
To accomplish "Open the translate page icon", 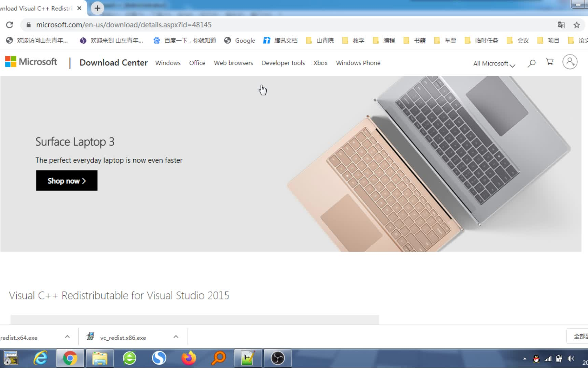I will pos(561,25).
